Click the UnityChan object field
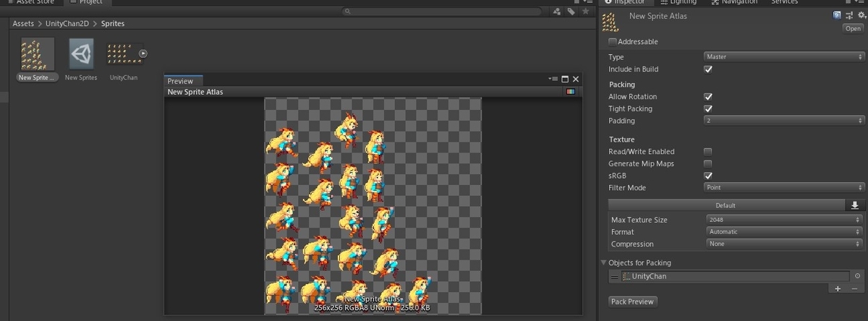The width and height of the screenshot is (868, 321). tap(735, 276)
